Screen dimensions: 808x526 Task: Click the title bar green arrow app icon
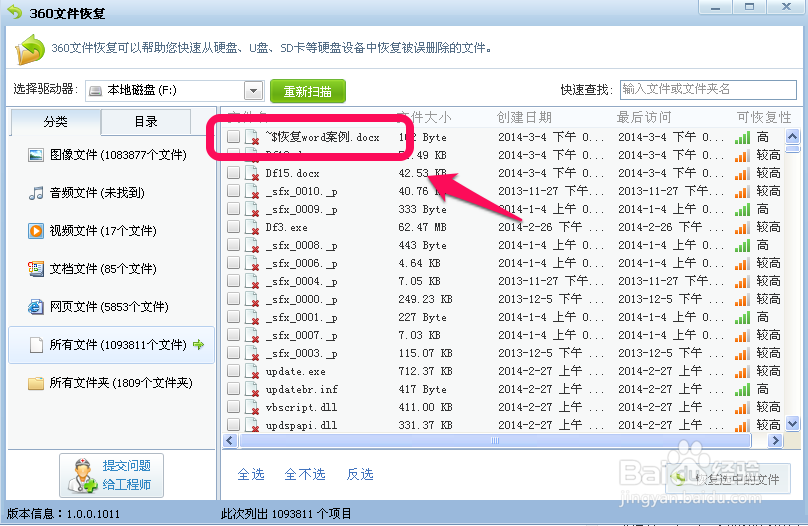click(14, 12)
